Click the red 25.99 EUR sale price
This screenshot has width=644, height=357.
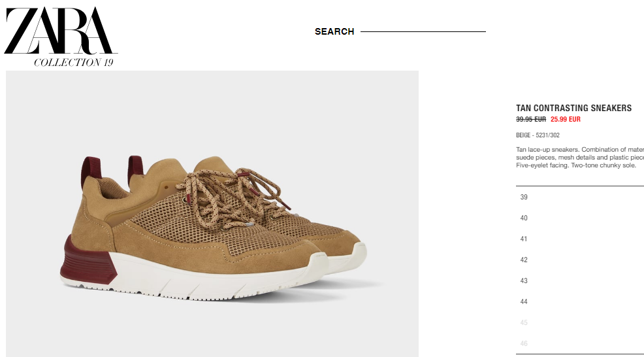pyautogui.click(x=566, y=119)
